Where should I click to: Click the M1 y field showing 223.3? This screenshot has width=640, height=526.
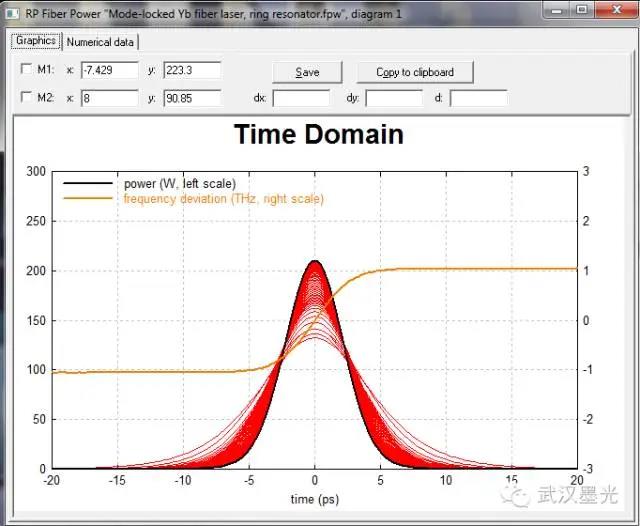coord(192,70)
